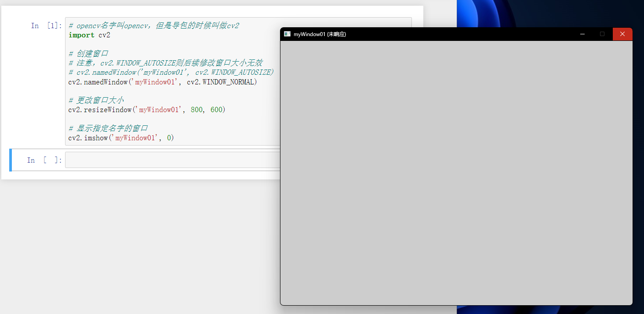
Task: Click the cv2.namedWindow WINDOW_NORMAL code line
Action: [x=163, y=82]
